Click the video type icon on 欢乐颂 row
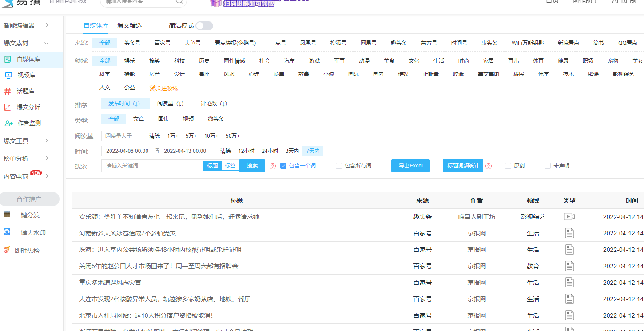Image resolution: width=644 pixels, height=331 pixels. pyautogui.click(x=569, y=216)
